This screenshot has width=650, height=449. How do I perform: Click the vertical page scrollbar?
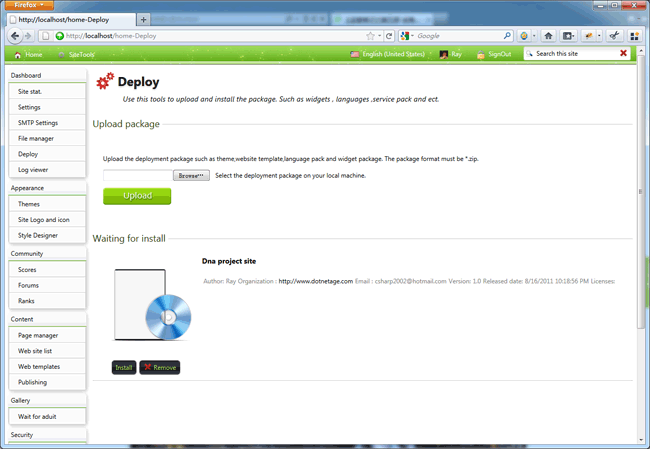(x=641, y=192)
